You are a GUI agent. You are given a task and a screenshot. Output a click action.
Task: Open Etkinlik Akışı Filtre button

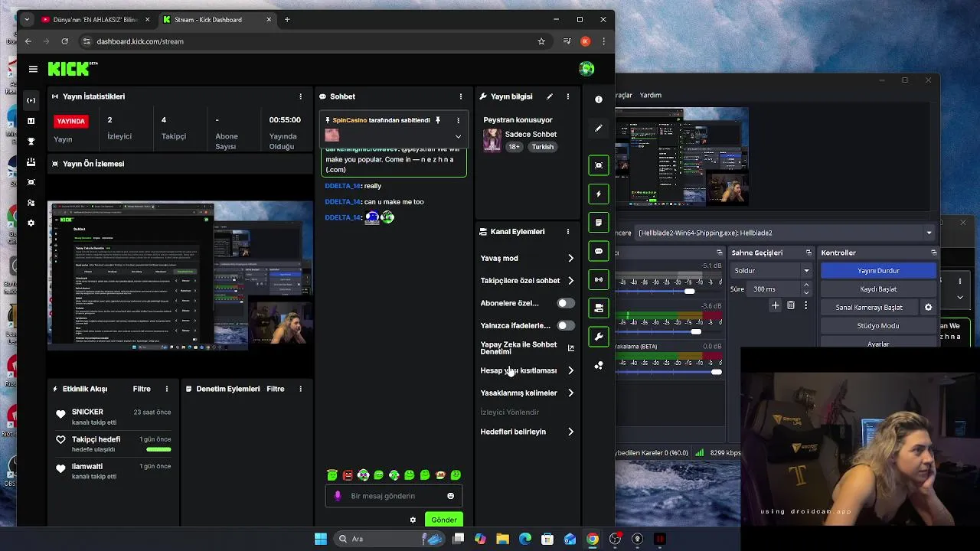pos(142,389)
